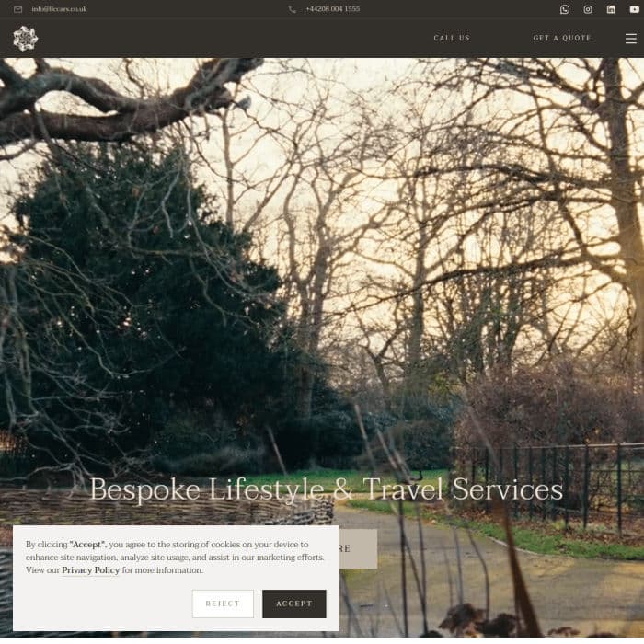Viewport: 644px width, 644px height.
Task: Select the CALL US header item
Action: [x=452, y=38]
